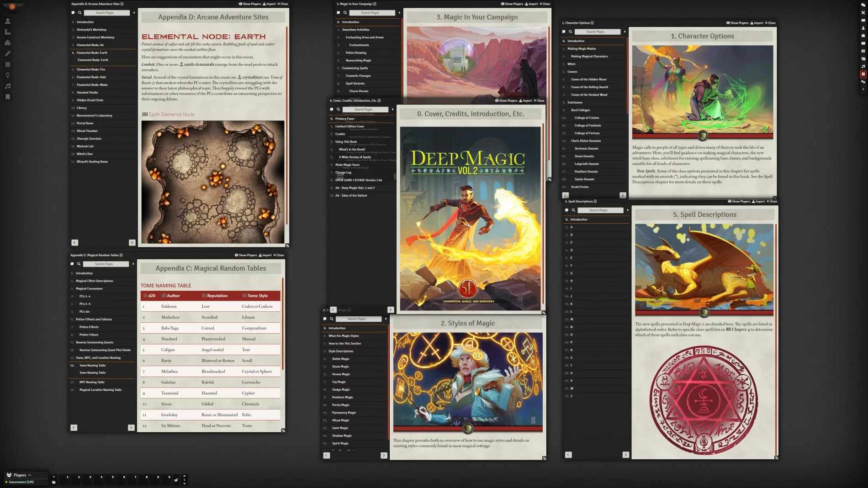The width and height of the screenshot is (868, 488).
Task: Go to previous page in Appendix C window
Action: (74, 428)
